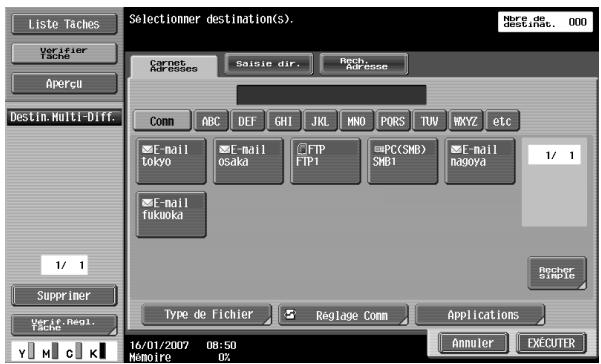Tap the 16/01/2007 date display
Viewport: 601px width, 364px height.
coord(159,345)
